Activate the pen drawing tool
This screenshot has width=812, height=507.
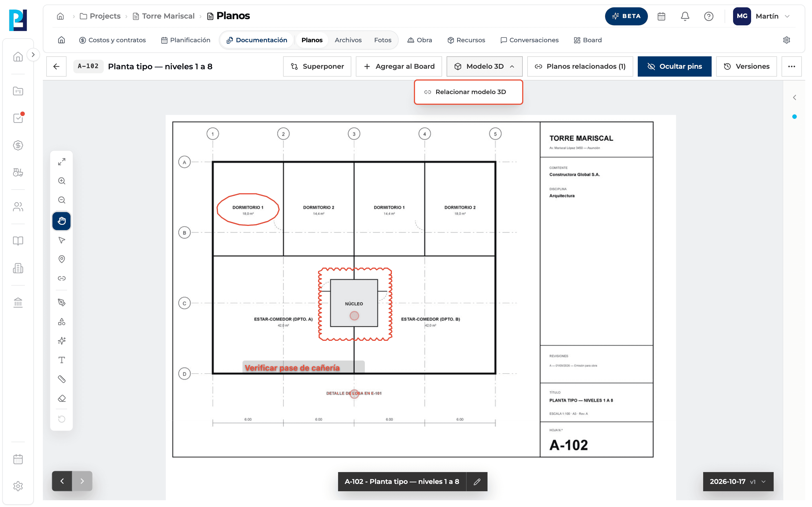pos(61,302)
